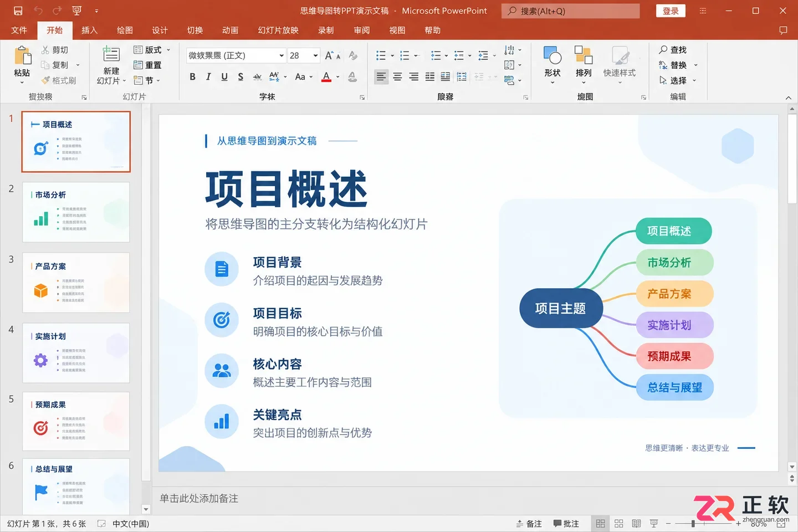Apply text shadow S button
Screen dimensions: 798x532
(241, 77)
